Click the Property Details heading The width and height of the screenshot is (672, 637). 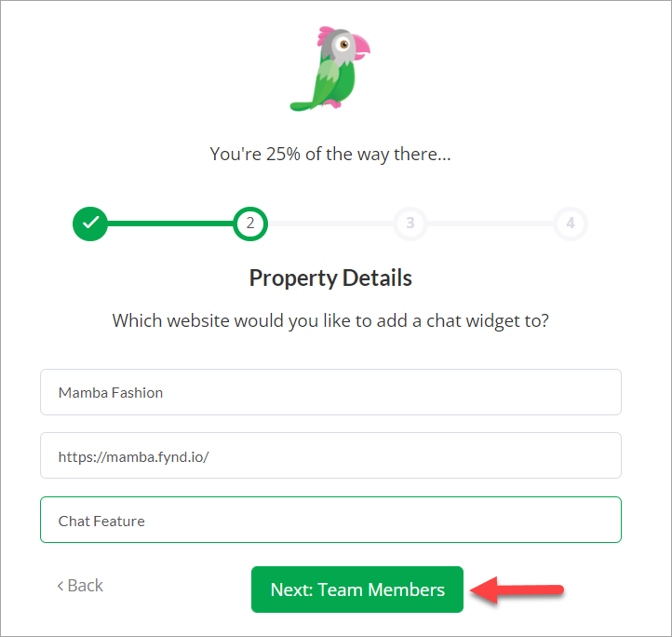tap(330, 278)
